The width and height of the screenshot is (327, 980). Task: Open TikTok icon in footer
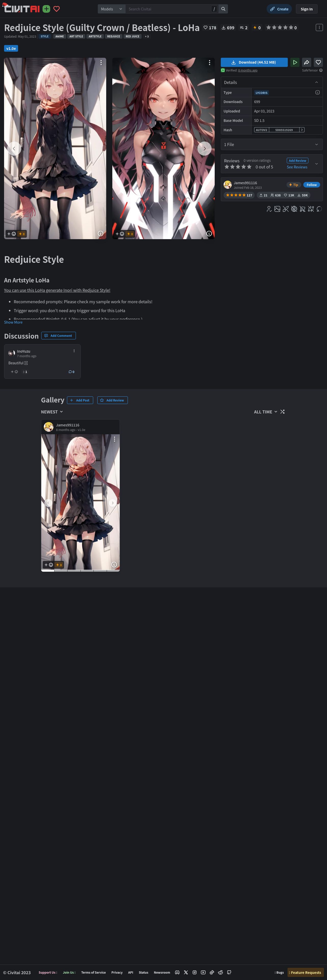(x=212, y=972)
